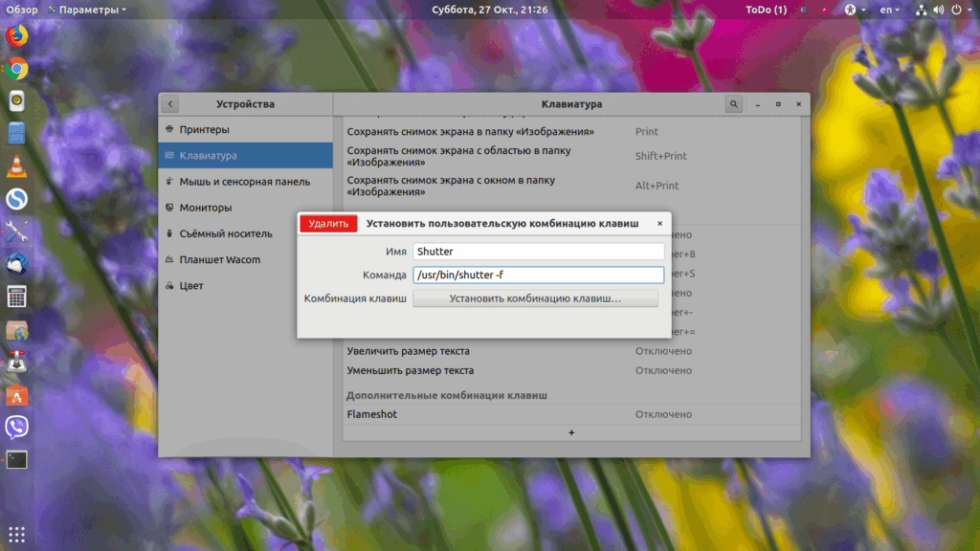Image resolution: width=980 pixels, height=551 pixels.
Task: Open Google Chrome from the dock
Action: [x=17, y=69]
